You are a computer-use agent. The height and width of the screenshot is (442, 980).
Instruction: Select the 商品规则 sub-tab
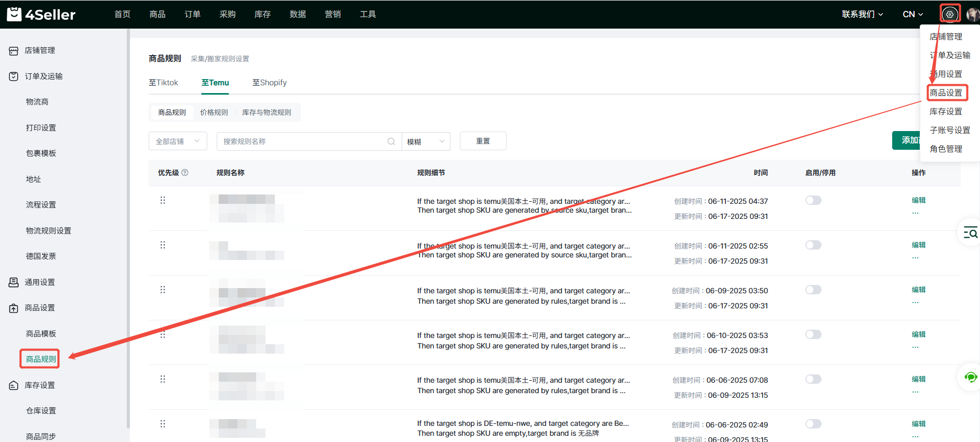click(172, 112)
